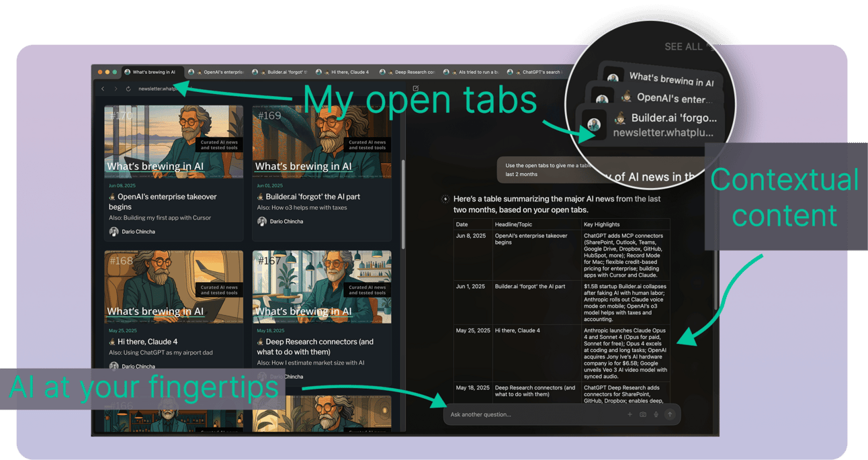The width and height of the screenshot is (868, 460).
Task: Reload the page with the refresh icon
Action: [128, 89]
